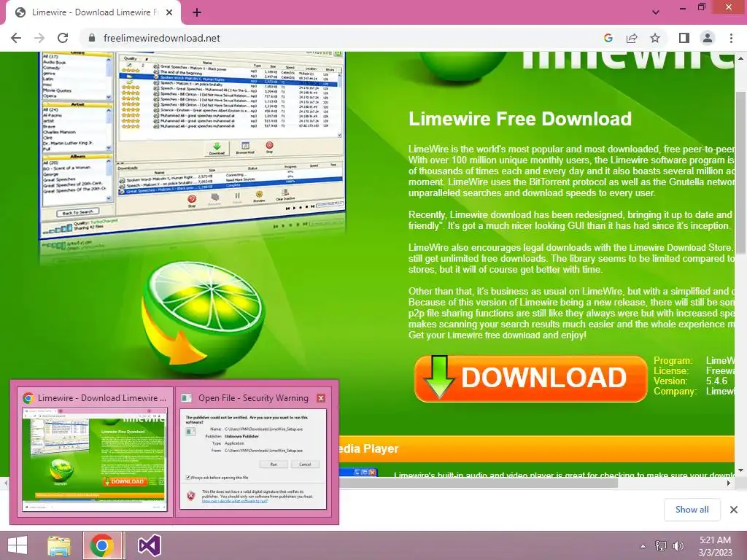The image size is (747, 560).
Task: Bookmark this page with star icon
Action: point(655,38)
